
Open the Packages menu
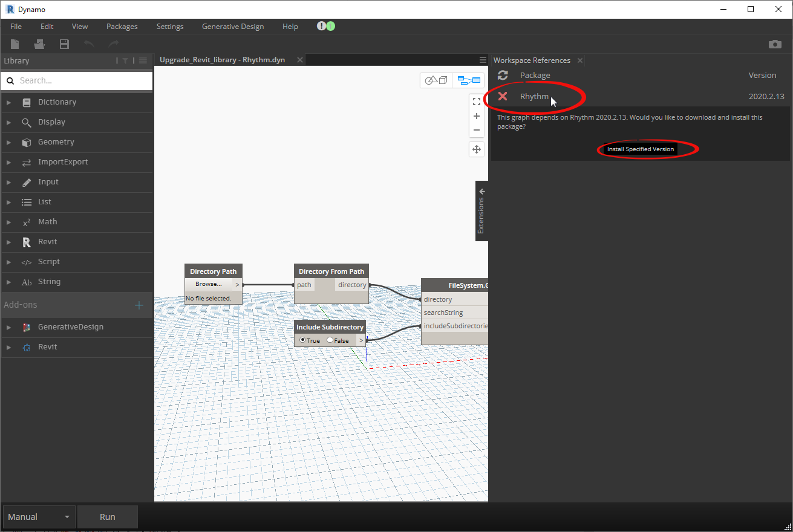tap(122, 27)
